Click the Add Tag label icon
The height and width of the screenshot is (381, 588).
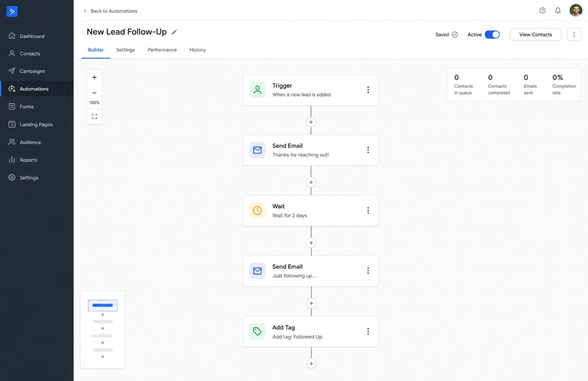pyautogui.click(x=257, y=332)
